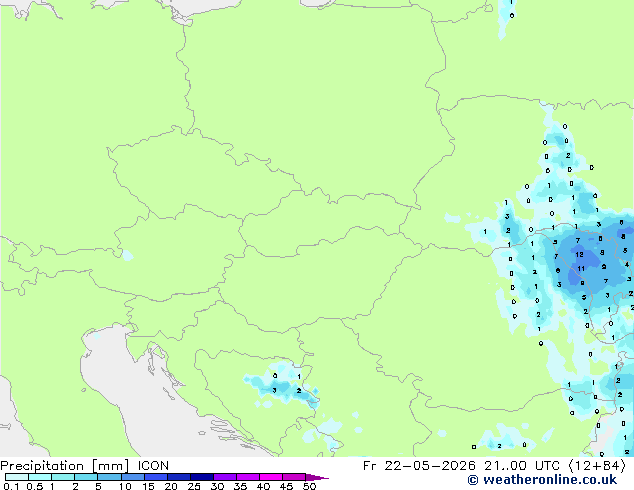Click the legend label '35'
This screenshot has width=634, height=490.
point(240,486)
